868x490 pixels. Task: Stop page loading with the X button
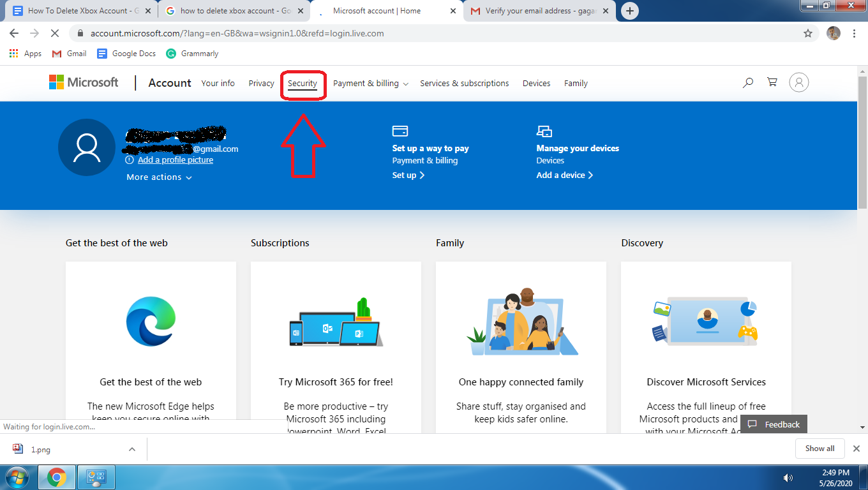[56, 33]
